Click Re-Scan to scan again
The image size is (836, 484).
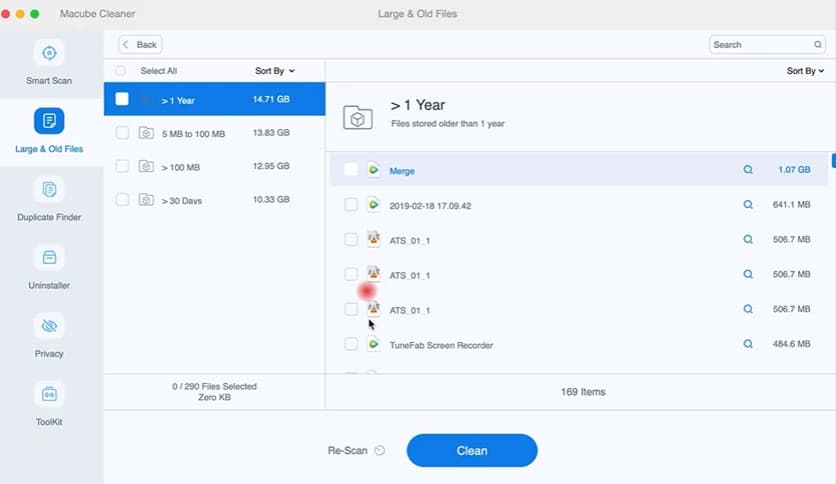click(356, 450)
